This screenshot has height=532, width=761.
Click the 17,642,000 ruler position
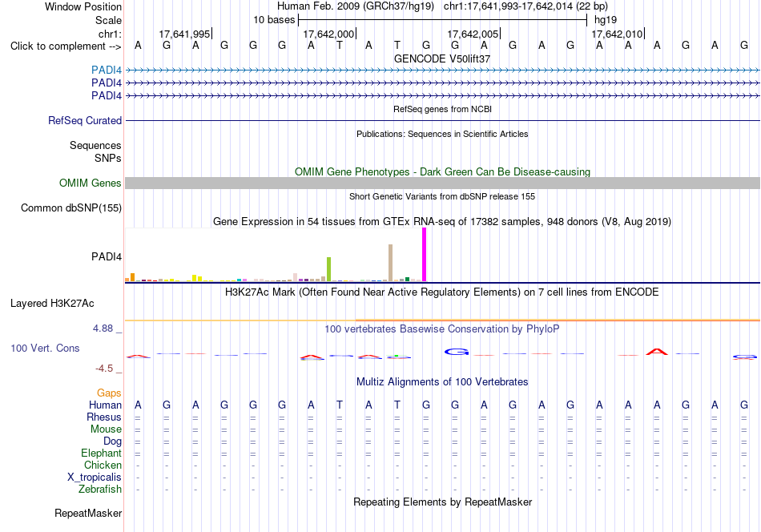pyautogui.click(x=328, y=34)
